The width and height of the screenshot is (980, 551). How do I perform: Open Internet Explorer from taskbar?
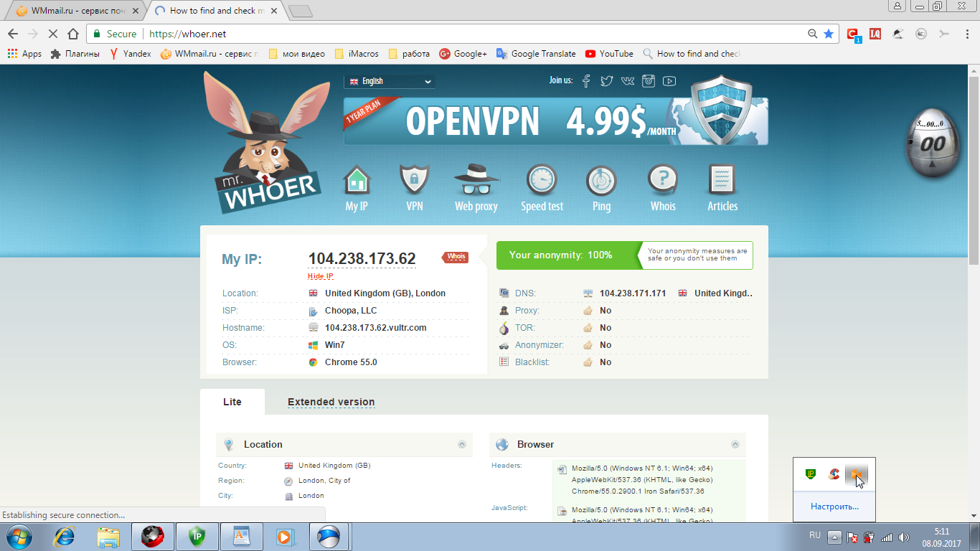[x=65, y=537]
